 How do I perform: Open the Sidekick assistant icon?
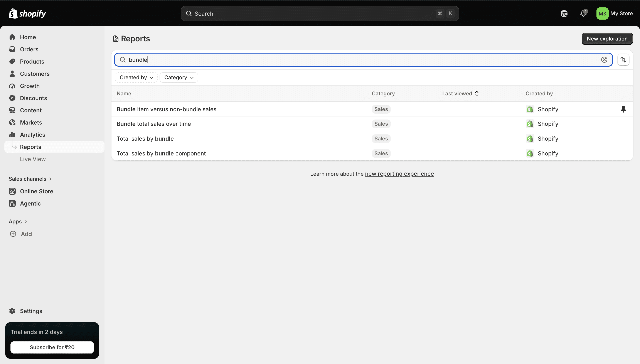click(564, 13)
